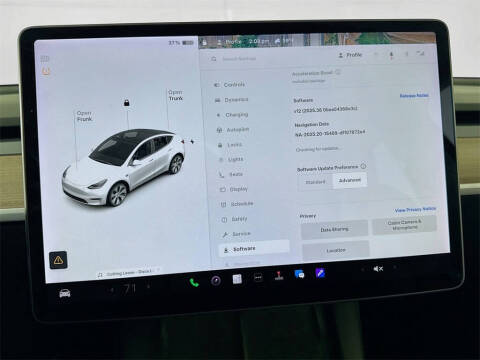Open the Seats settings menu
Image resolution: width=480 pixels, height=360 pixels.
(231, 174)
